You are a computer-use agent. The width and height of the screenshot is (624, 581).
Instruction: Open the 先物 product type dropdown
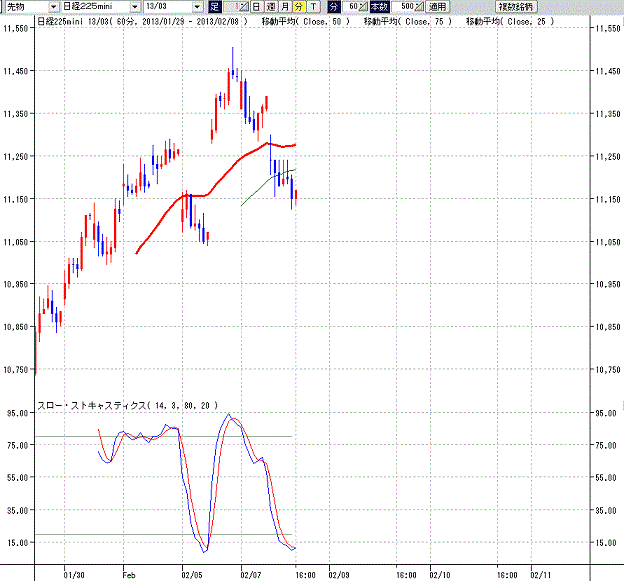pos(53,7)
